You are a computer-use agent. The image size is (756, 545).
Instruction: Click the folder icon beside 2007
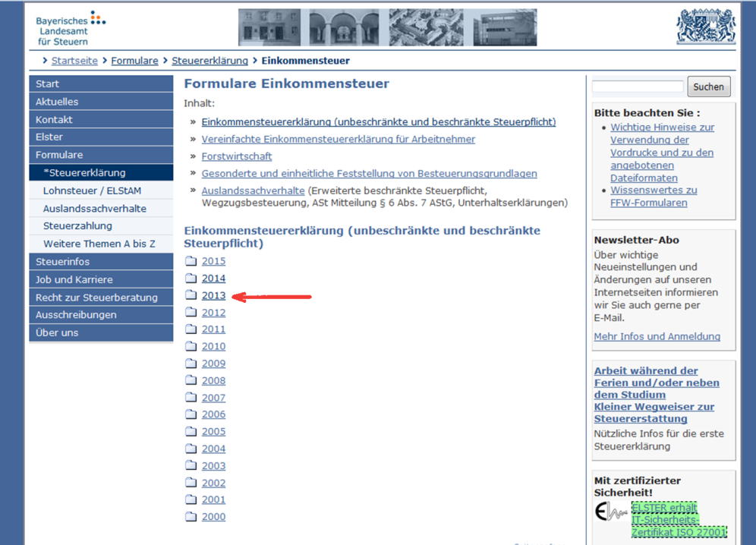[x=191, y=398]
